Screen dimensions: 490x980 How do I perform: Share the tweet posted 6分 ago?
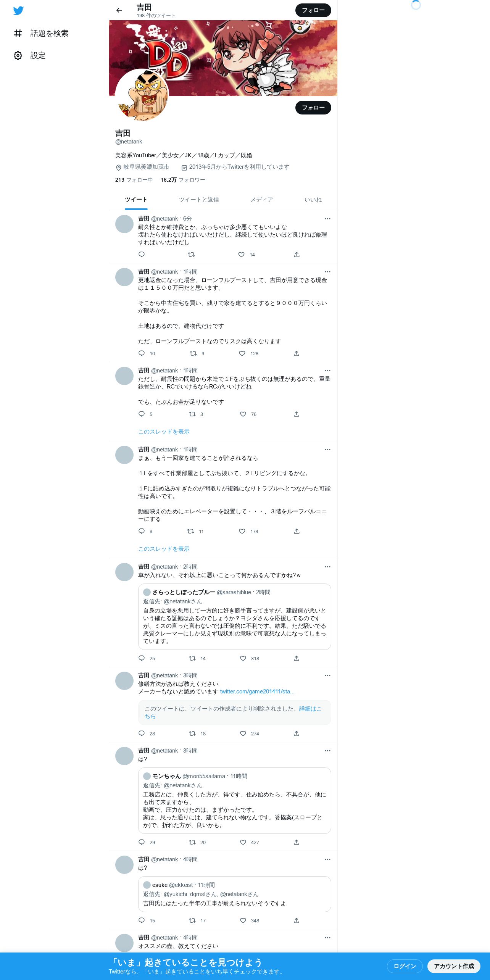pyautogui.click(x=297, y=255)
